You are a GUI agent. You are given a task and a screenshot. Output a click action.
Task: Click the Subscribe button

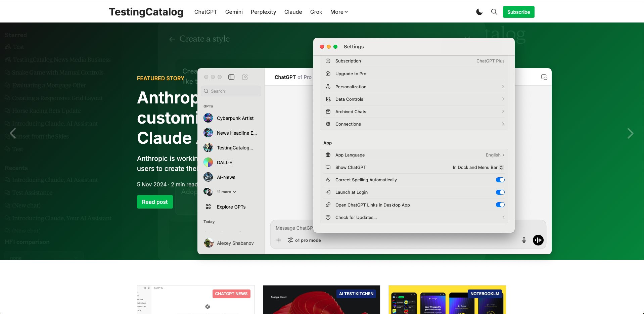point(518,12)
